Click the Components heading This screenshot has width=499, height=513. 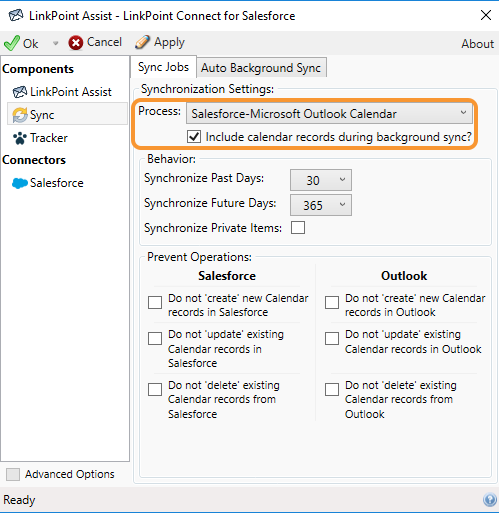(38, 69)
